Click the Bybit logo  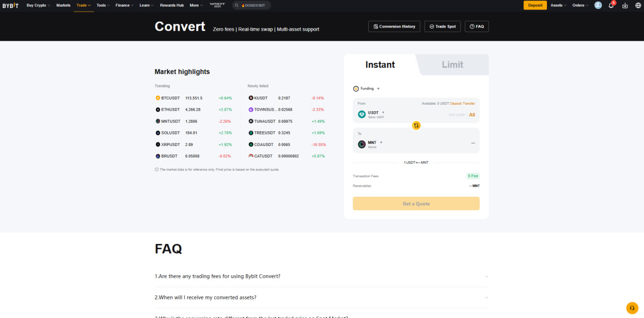(x=11, y=5)
